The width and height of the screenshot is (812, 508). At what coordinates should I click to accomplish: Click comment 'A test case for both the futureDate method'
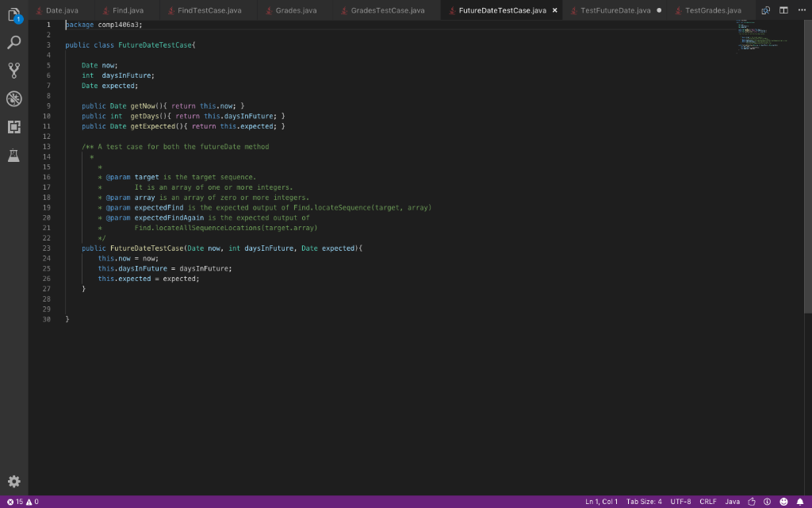pyautogui.click(x=183, y=147)
